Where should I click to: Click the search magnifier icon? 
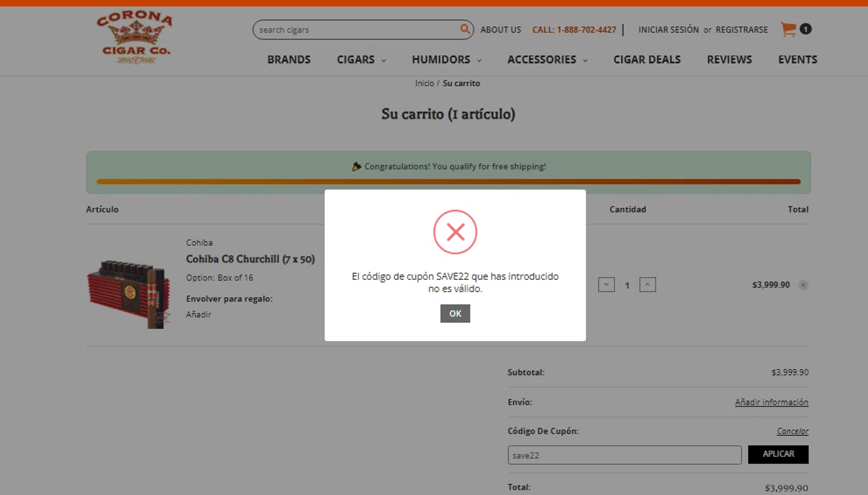[x=465, y=29]
